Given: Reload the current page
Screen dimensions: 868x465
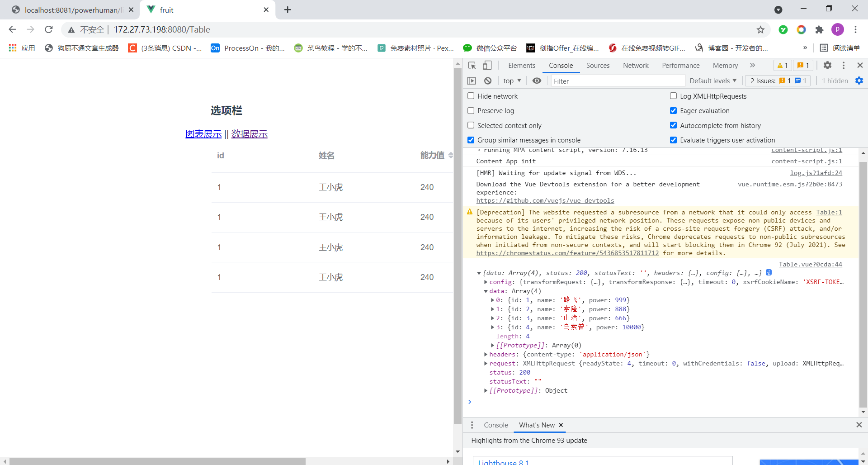Looking at the screenshot, I should (49, 29).
